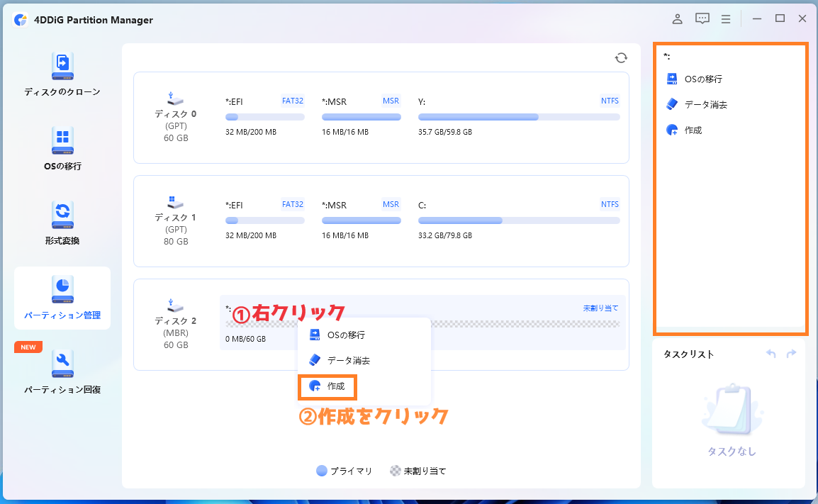Screen dimensions: 818x504
Task: Click the 未割り当て label on ディスク 2
Action: [600, 308]
